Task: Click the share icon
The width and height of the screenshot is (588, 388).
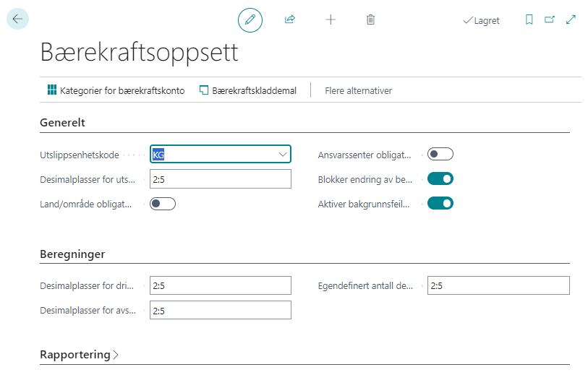Action: (290, 20)
